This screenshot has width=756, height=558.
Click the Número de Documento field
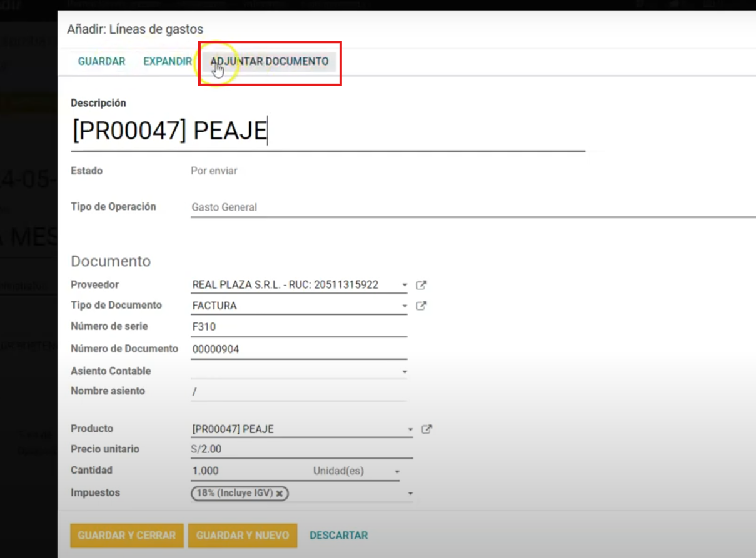(x=299, y=349)
